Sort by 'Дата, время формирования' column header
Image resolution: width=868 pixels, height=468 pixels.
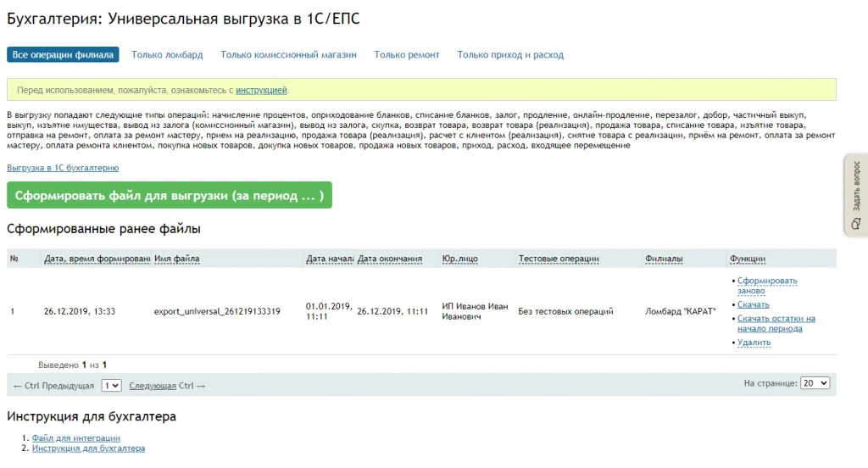tap(97, 259)
